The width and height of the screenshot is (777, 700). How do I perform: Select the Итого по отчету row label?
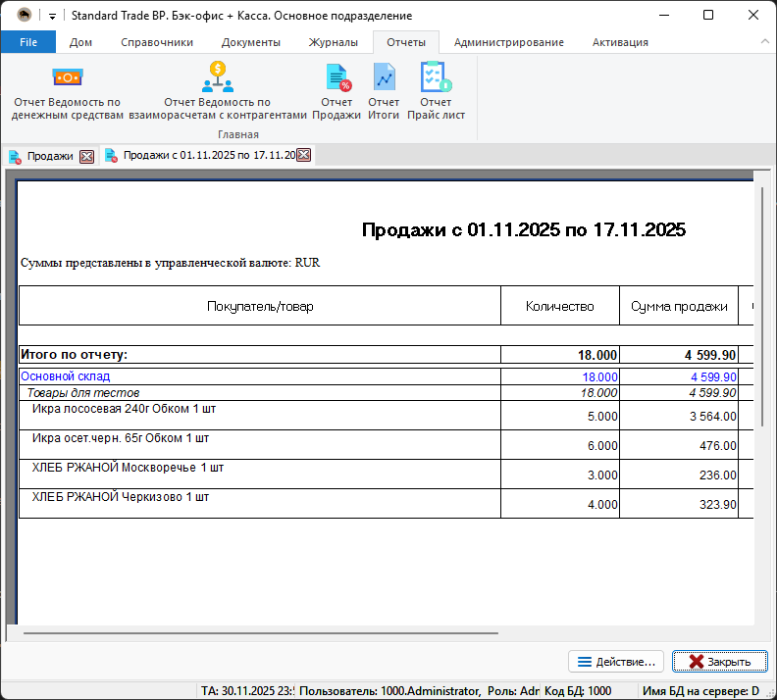pyautogui.click(x=75, y=355)
